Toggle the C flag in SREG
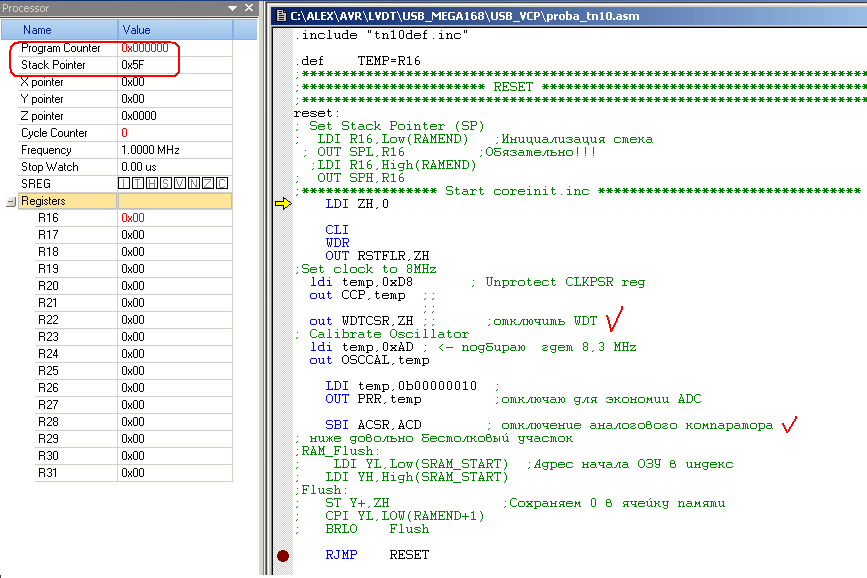The width and height of the screenshot is (867, 578). 222,183
